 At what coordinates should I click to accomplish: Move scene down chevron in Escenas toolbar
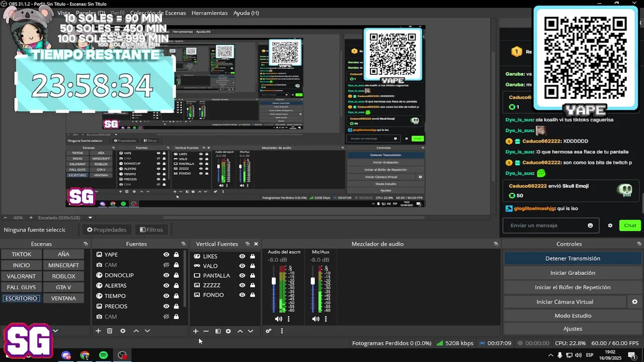click(55, 331)
